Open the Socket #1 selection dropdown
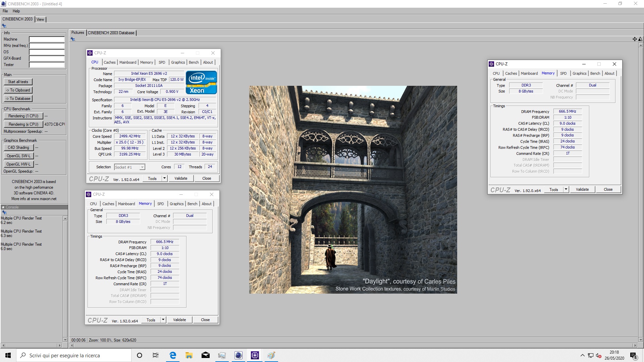 pyautogui.click(x=142, y=167)
